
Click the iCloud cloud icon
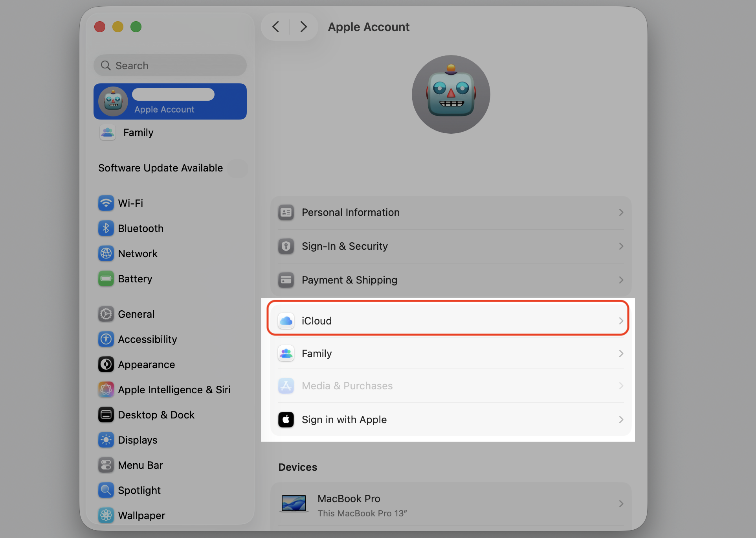[x=286, y=321]
